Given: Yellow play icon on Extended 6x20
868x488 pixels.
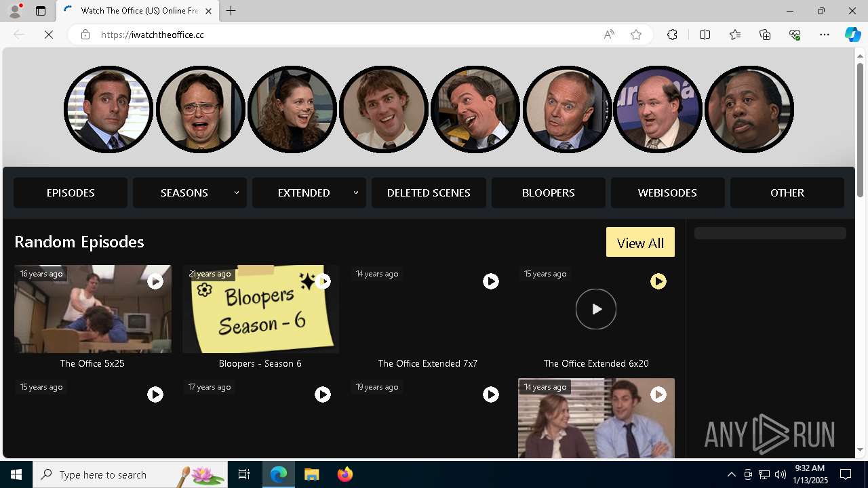Looking at the screenshot, I should (658, 281).
